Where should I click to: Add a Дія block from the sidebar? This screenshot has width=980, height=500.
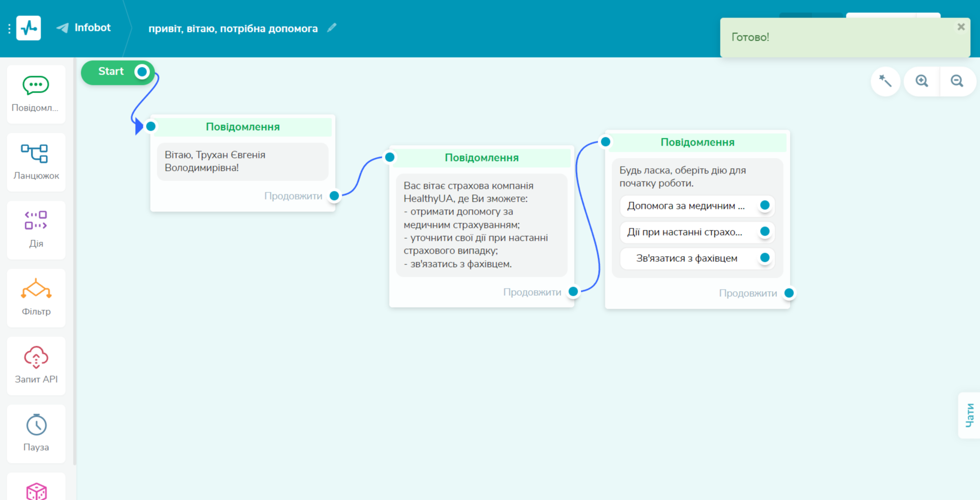pos(36,230)
